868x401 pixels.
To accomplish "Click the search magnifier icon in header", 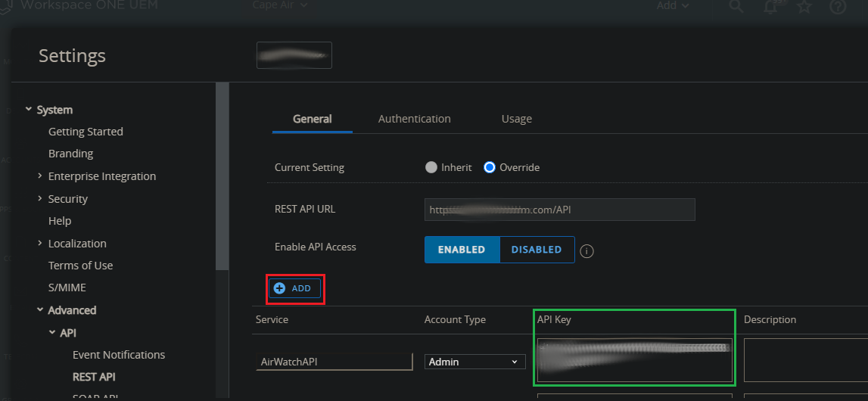I will (x=736, y=6).
